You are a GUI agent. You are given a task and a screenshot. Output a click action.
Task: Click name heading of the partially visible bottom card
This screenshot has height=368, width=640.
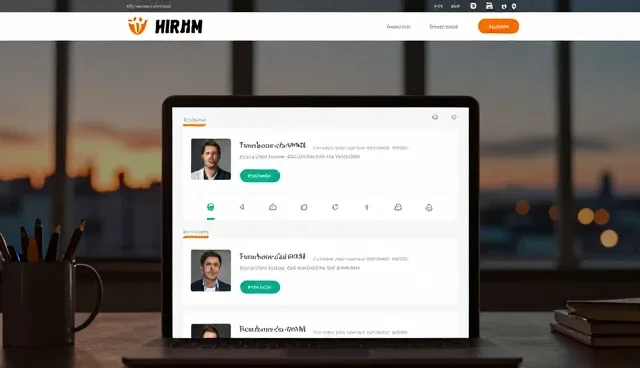(x=272, y=329)
